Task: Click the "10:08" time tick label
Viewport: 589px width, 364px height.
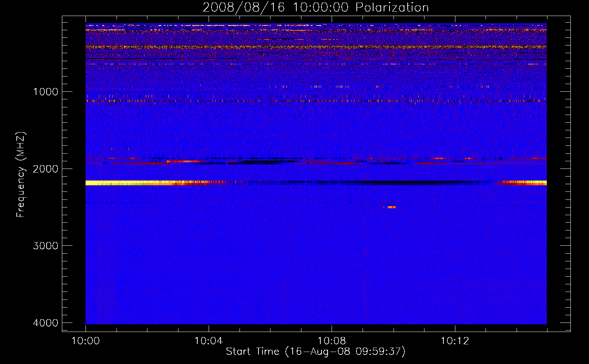Action: click(332, 341)
